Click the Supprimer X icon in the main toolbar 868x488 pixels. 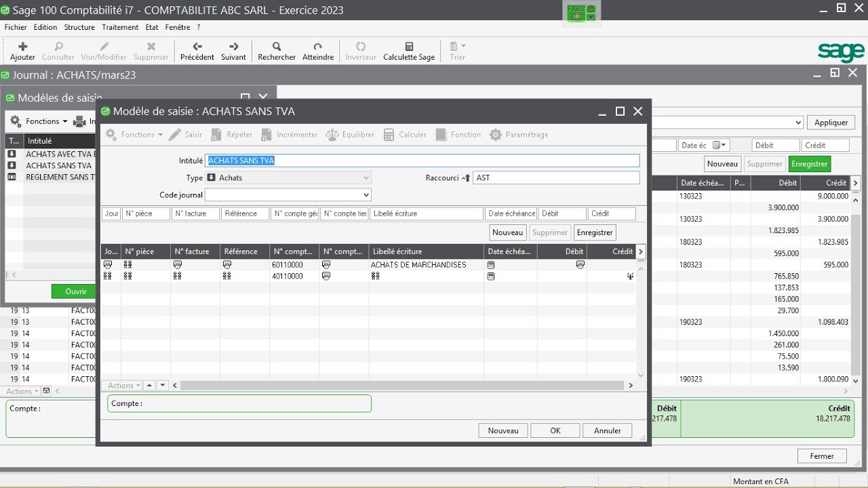tap(151, 47)
